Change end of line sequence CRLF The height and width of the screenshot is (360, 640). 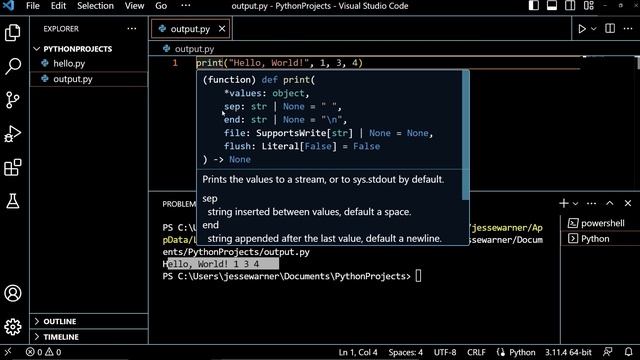click(476, 352)
